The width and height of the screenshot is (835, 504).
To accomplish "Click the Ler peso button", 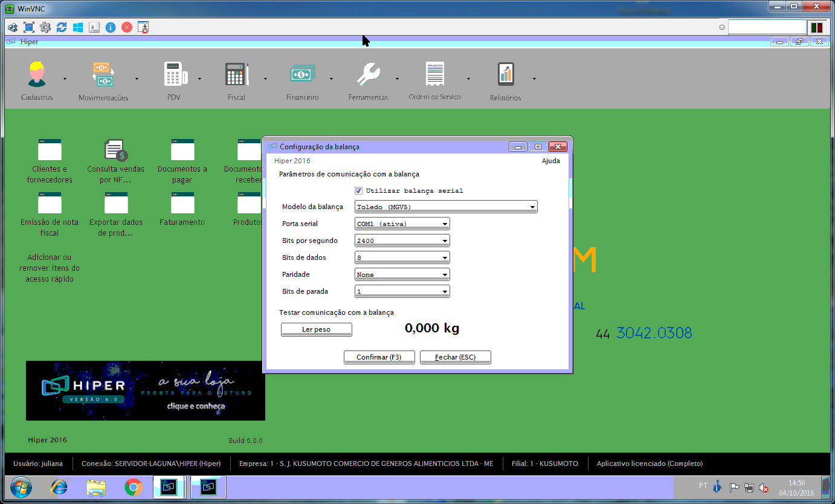I will click(316, 329).
